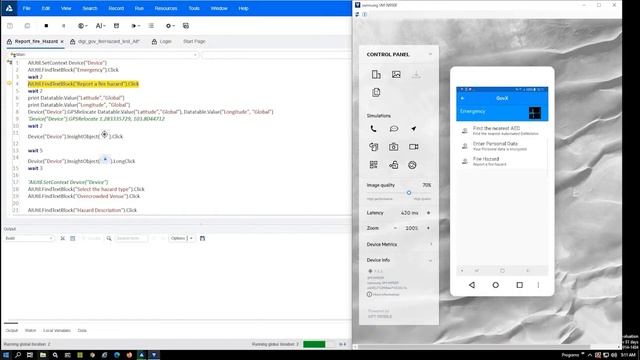Click the screenshot picture icon in Control Panel
The image size is (640, 360).
pos(396,74)
